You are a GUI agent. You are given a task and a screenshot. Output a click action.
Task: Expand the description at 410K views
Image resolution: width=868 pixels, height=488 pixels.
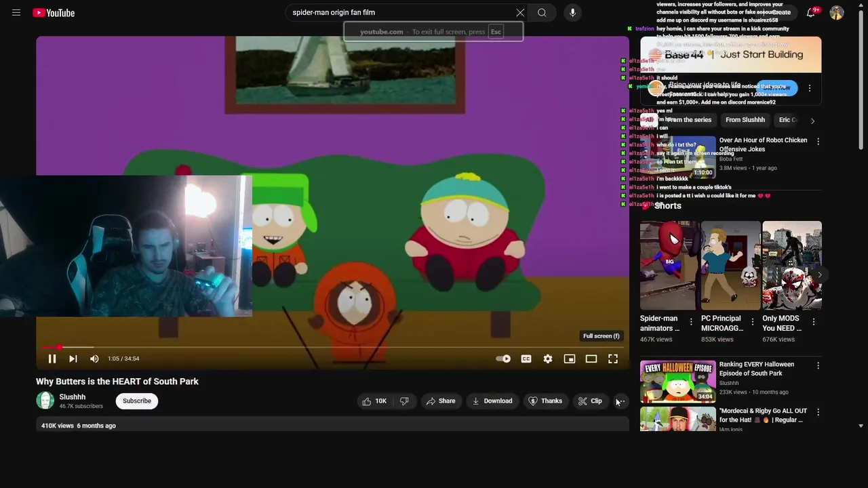click(332, 426)
